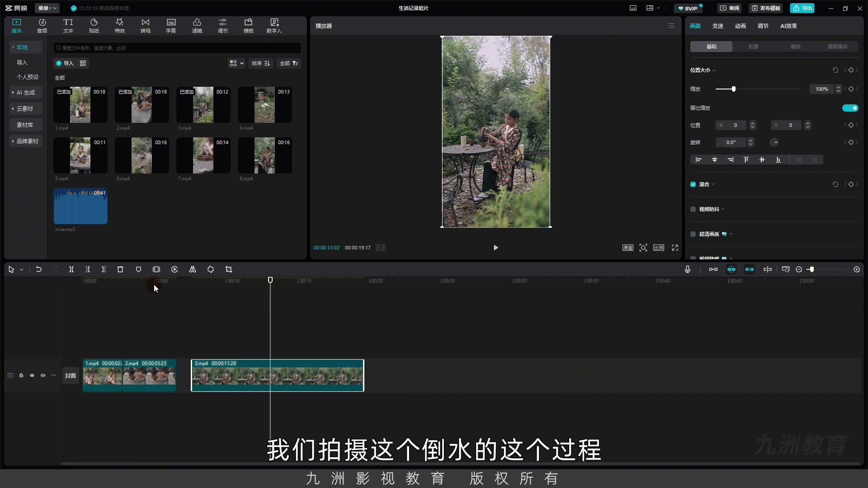Open the 字幕 captions panel

tap(171, 26)
